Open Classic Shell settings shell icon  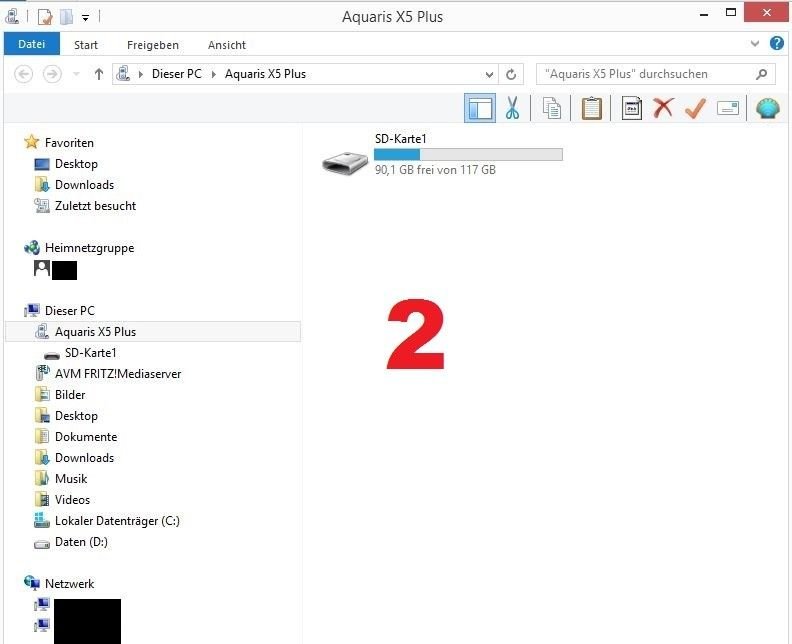(x=768, y=108)
